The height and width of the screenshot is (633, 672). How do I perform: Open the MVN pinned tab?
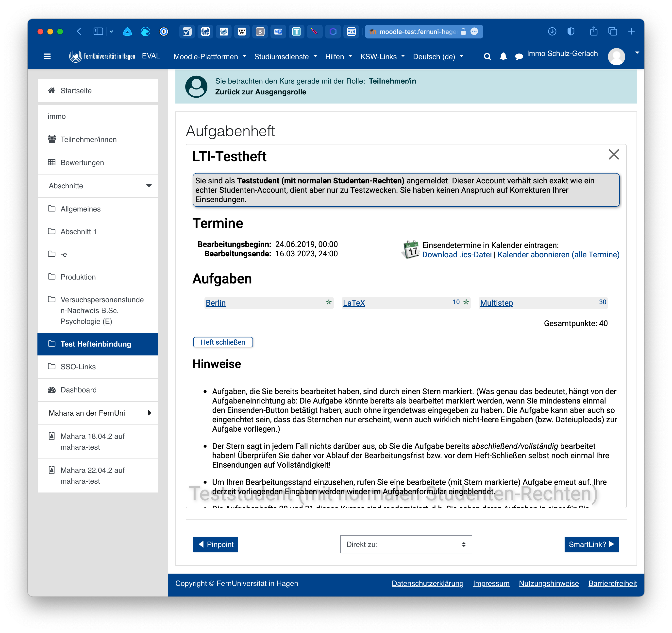[351, 32]
